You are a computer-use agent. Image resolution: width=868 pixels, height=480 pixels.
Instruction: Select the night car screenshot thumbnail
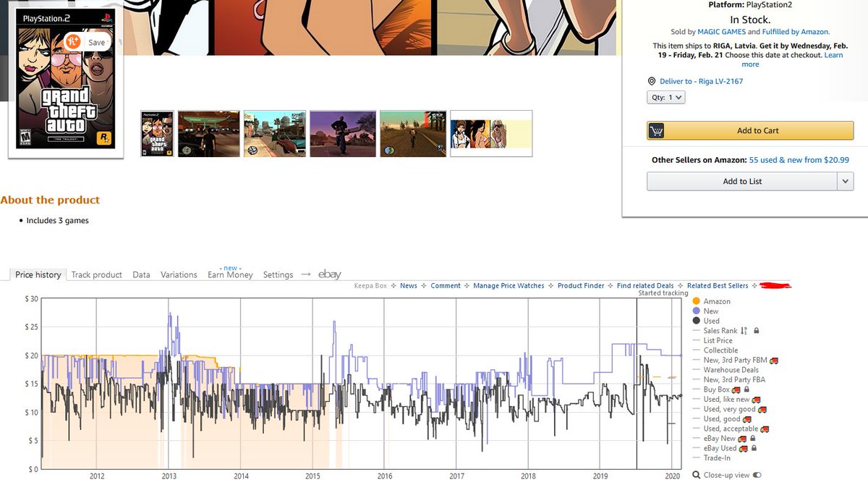point(209,134)
